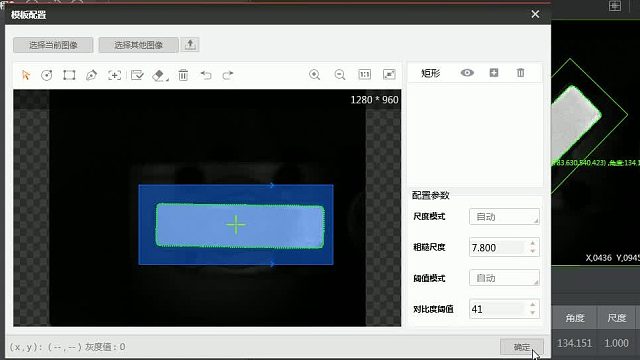Delete item with 矩形 panel trash icon
640x360 pixels.
pos(520,73)
